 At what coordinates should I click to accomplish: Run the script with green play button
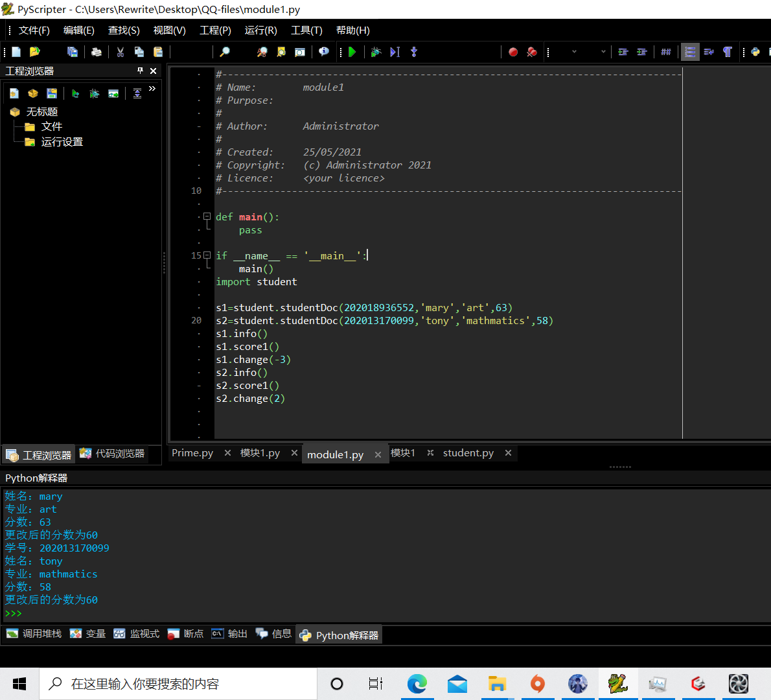pos(352,52)
